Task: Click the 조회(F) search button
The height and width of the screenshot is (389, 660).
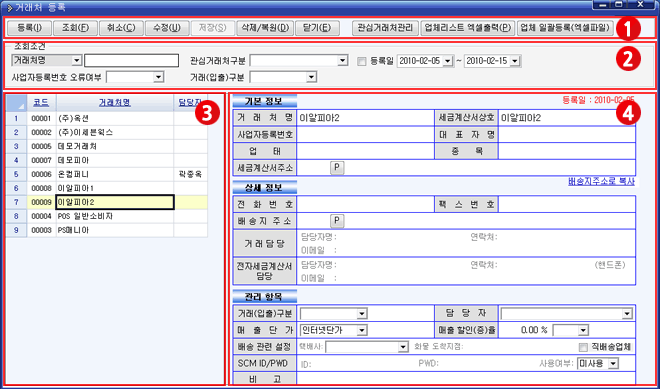Action: tap(75, 28)
